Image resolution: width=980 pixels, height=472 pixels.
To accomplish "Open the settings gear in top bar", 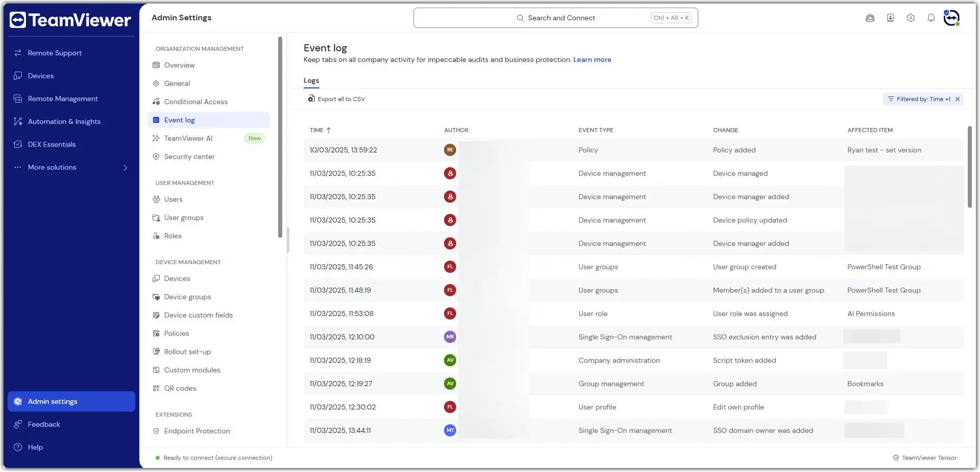I will point(911,18).
